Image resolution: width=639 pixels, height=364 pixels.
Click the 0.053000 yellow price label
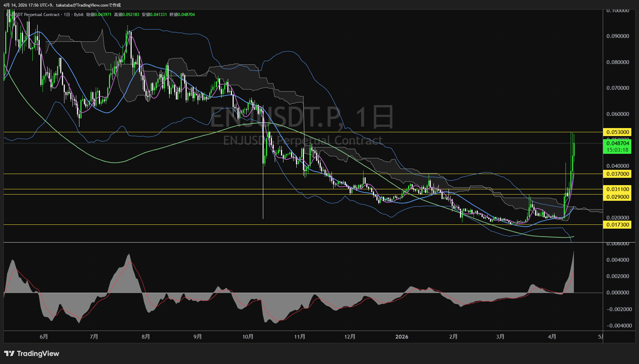[x=617, y=132]
